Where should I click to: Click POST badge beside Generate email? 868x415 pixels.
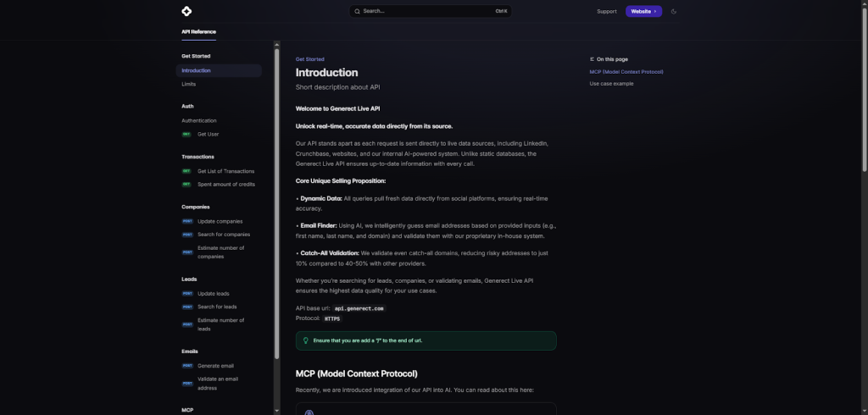[187, 366]
